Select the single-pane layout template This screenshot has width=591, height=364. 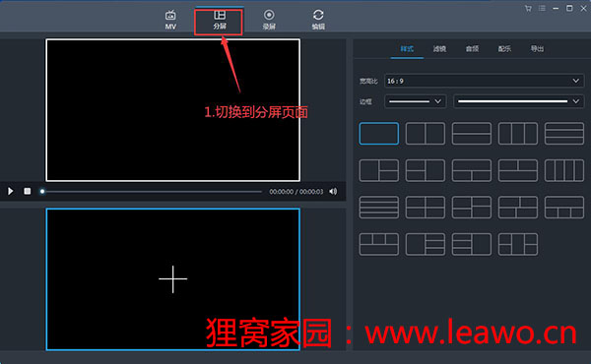coord(379,133)
